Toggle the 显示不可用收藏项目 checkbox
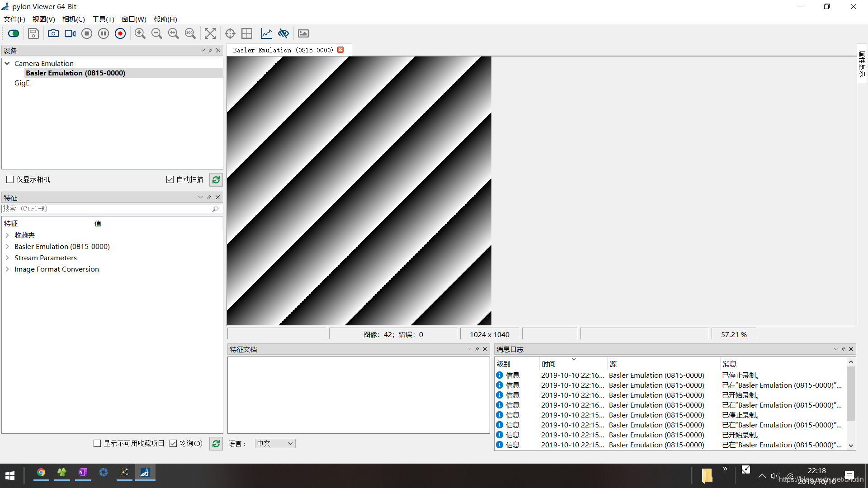Screen dimensions: 868x488 click(97, 443)
